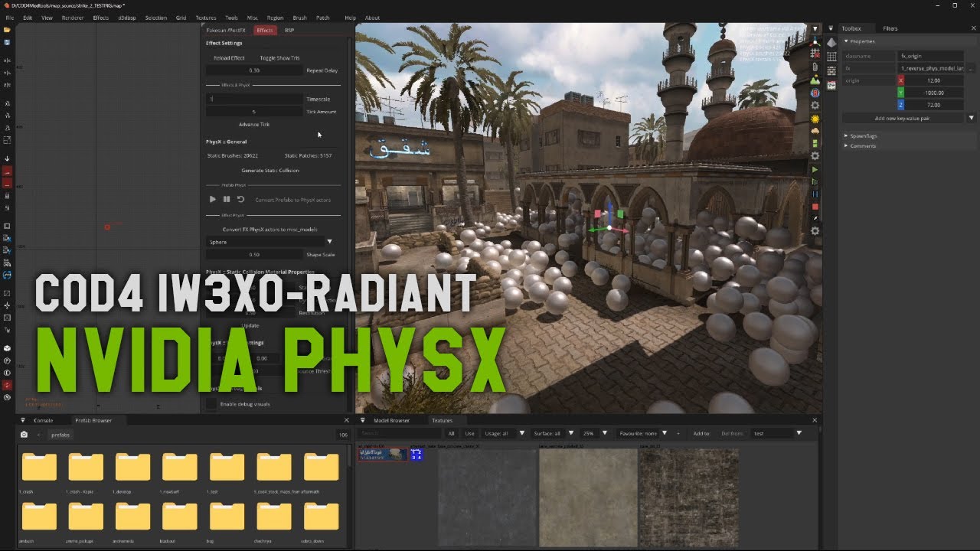This screenshot has width=980, height=551.
Task: Open the File menu
Action: (10, 18)
